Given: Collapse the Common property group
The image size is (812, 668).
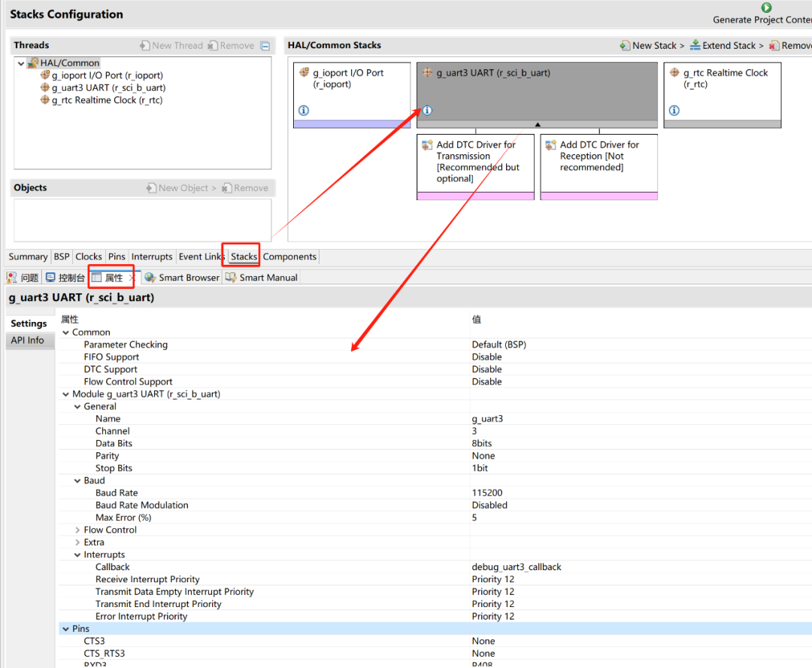Looking at the screenshot, I should 65,332.
